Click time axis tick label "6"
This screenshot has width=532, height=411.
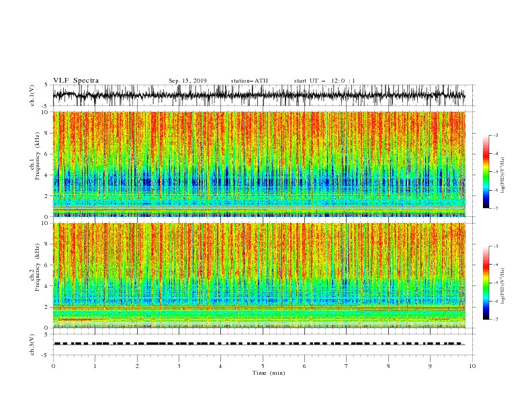click(304, 366)
